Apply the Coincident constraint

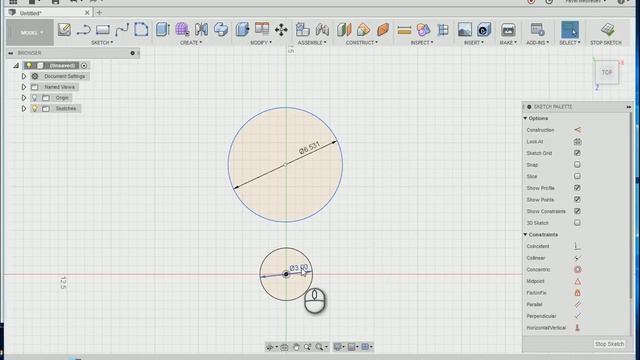click(577, 246)
